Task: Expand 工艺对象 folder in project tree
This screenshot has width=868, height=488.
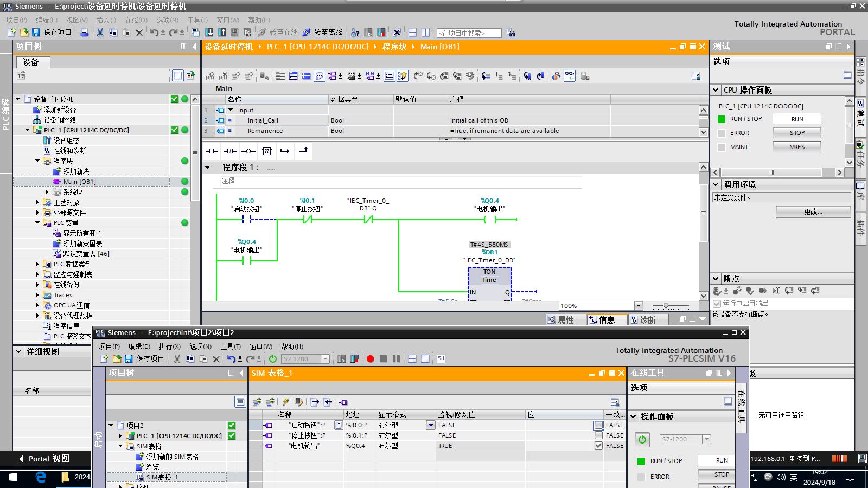Action: point(37,202)
